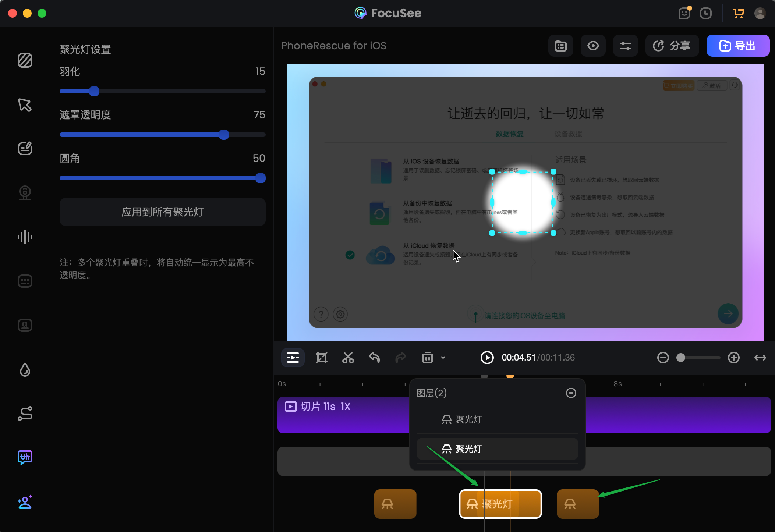Screen dimensions: 775x532
Task: Select the cursor settings sidebar icon
Action: coord(25,105)
